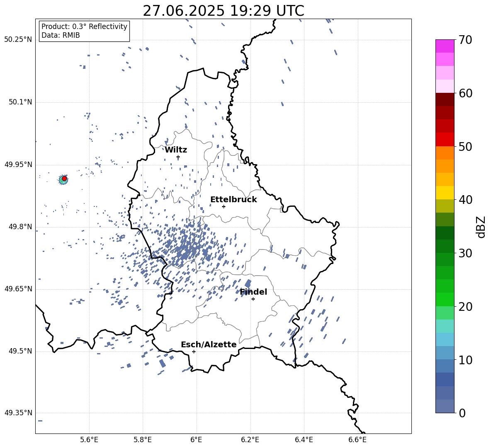Click the greyish-blue swatch just above 0
Screen dimensions: 491x448
tap(445, 406)
